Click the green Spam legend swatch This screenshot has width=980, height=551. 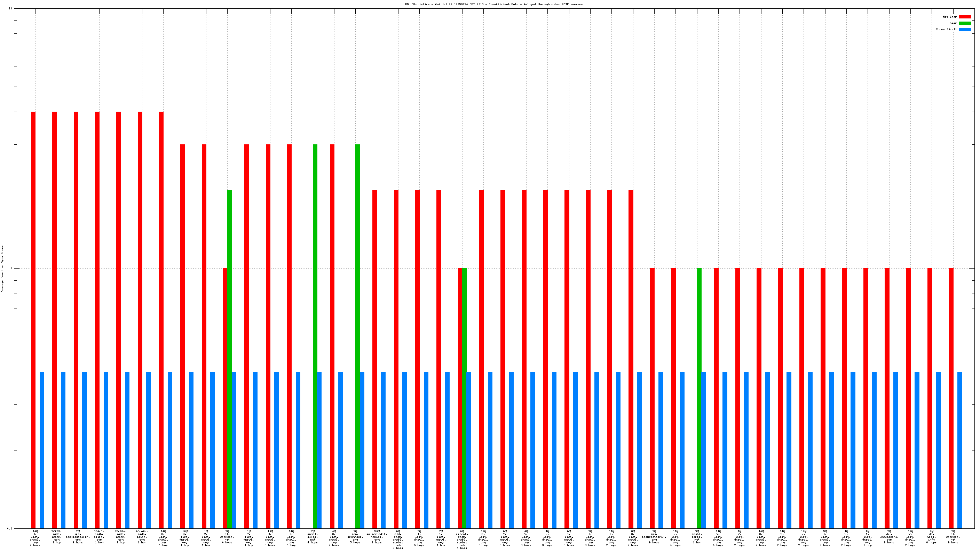pyautogui.click(x=964, y=23)
